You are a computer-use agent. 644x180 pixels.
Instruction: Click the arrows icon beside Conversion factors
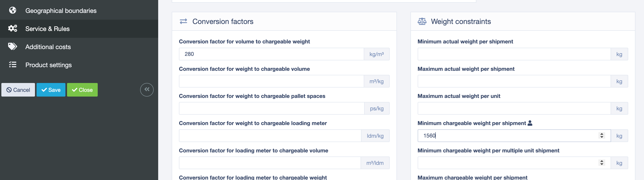pyautogui.click(x=183, y=21)
